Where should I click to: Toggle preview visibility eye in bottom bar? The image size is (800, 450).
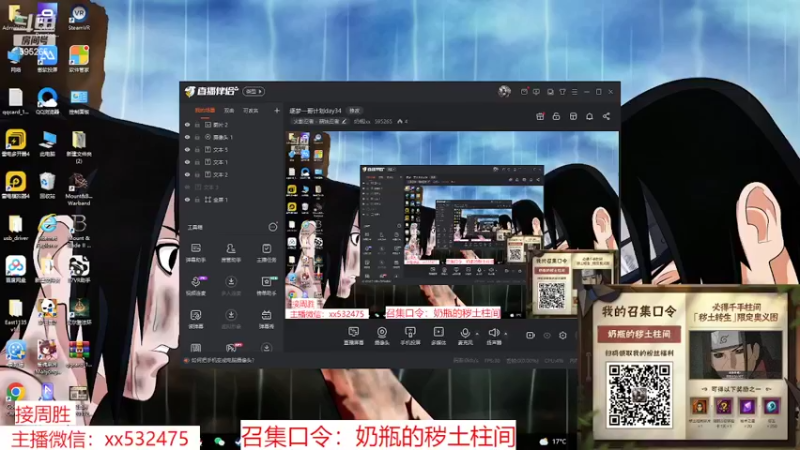pos(546,335)
